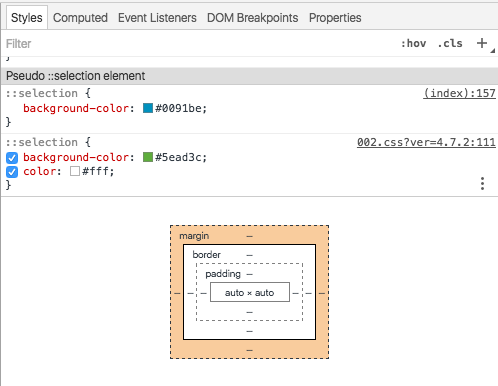Click the padding-top dash value in box model
This screenshot has width=498, height=386.
click(250, 275)
